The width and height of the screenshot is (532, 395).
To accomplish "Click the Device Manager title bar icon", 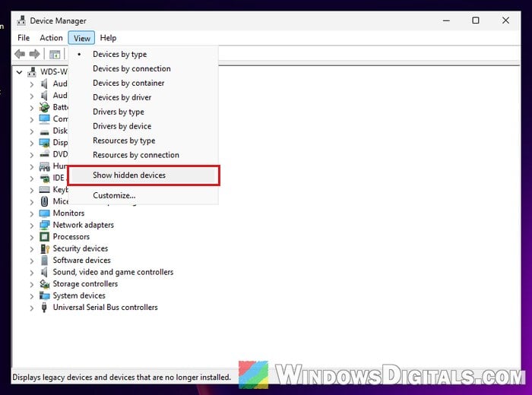I will (x=21, y=21).
